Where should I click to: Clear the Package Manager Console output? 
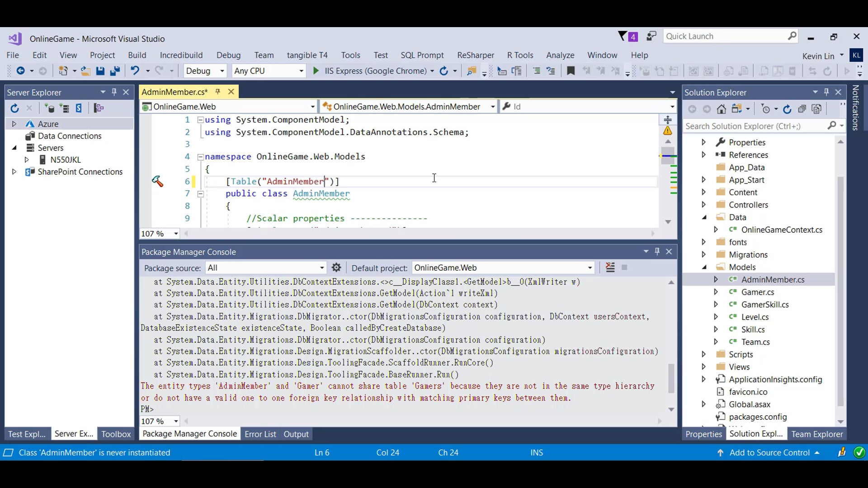(x=610, y=267)
